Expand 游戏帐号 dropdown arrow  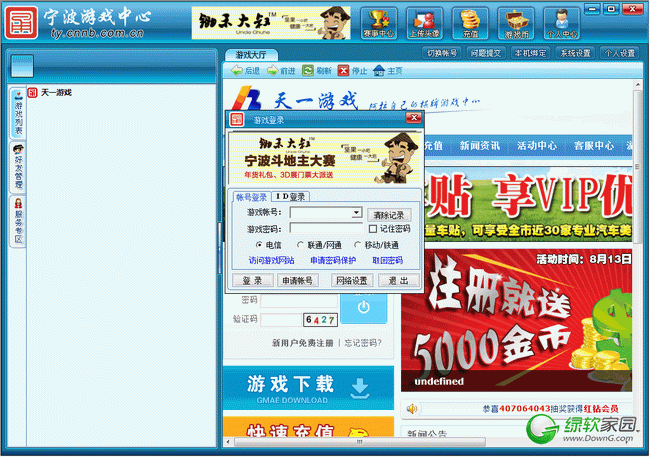click(357, 212)
